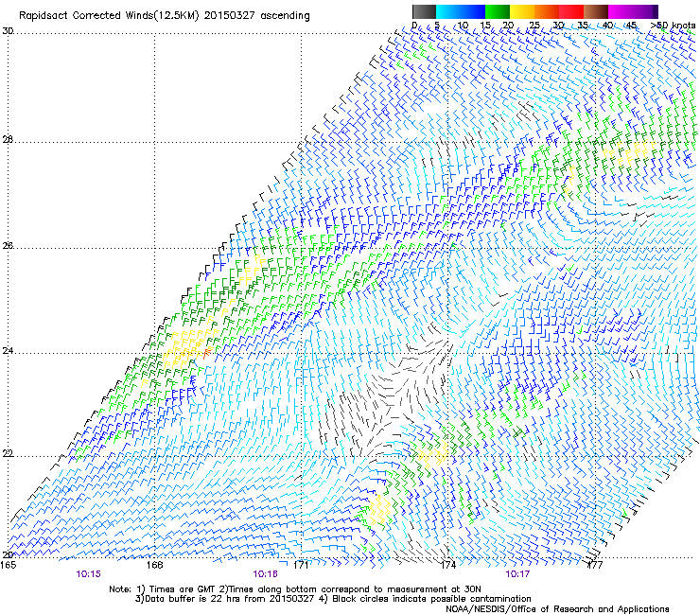Click longitude label '168' on the bottom axis
700x615 pixels.
click(x=154, y=565)
